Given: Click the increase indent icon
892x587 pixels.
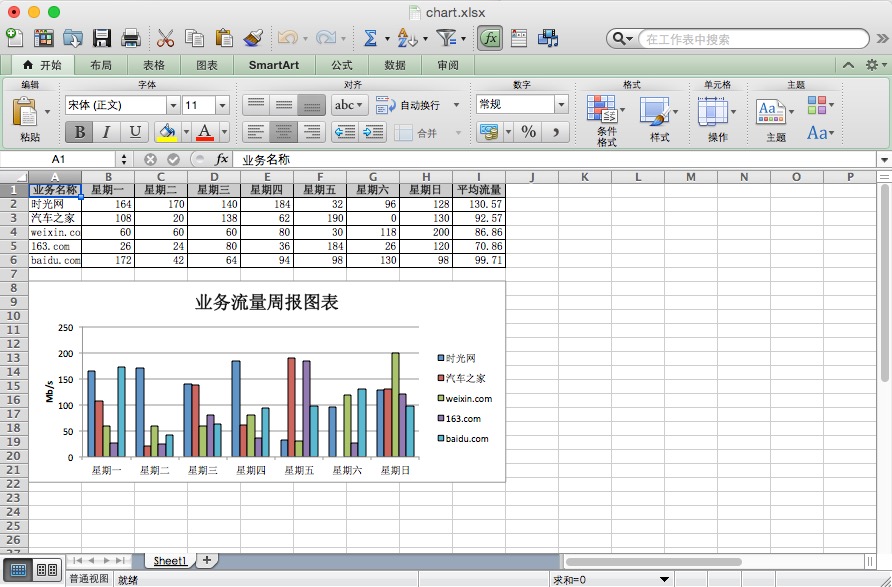Looking at the screenshot, I should [x=373, y=132].
